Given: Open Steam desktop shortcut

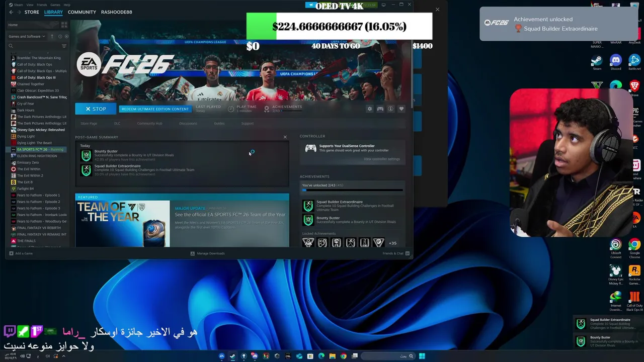Looking at the screenshot, I should pyautogui.click(x=597, y=62).
